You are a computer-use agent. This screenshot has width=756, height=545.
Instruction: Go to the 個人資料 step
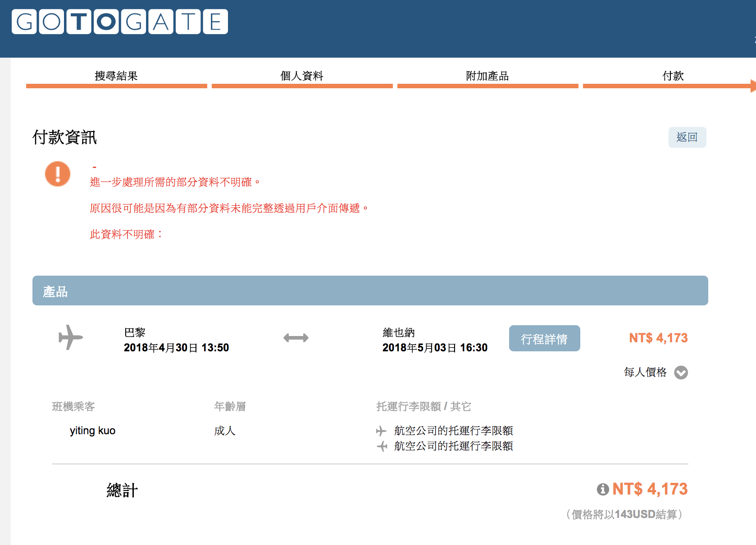[x=302, y=76]
